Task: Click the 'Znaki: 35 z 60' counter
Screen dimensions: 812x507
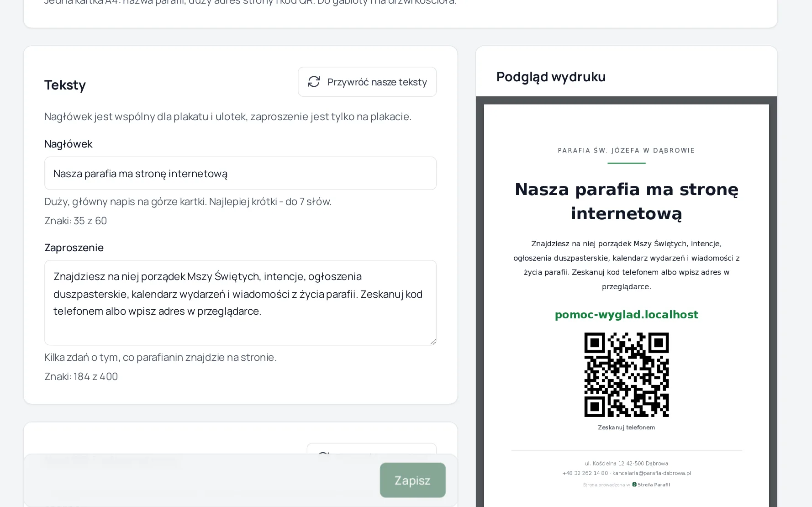Action: [75, 221]
